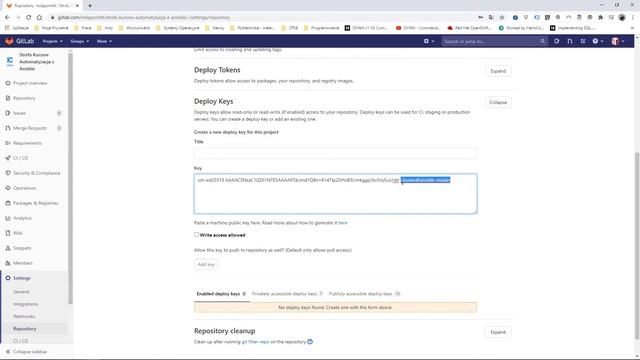
Task: Open the git filter-repo link
Action: (x=255, y=342)
